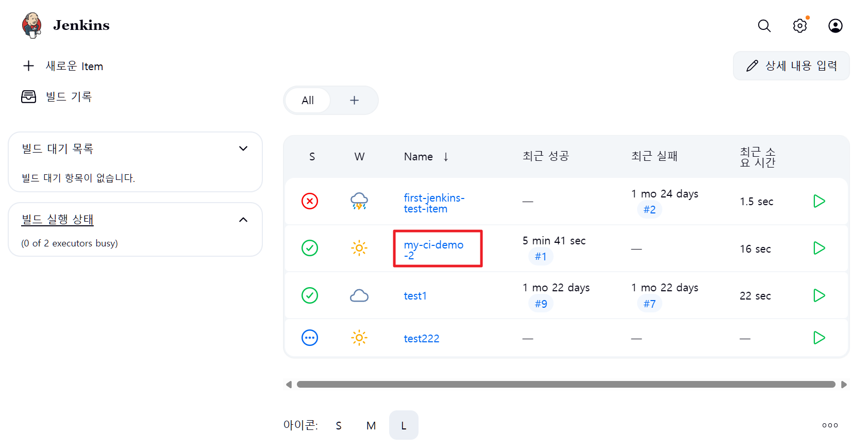The image size is (868, 448).
Task: Collapse the 빌드 대기 목록 panel
Action: point(243,149)
